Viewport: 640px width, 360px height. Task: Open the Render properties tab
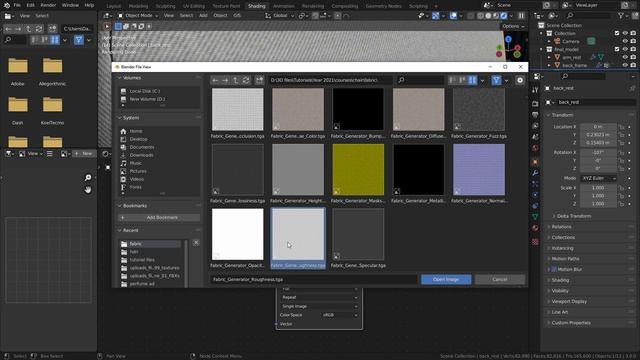click(535, 104)
